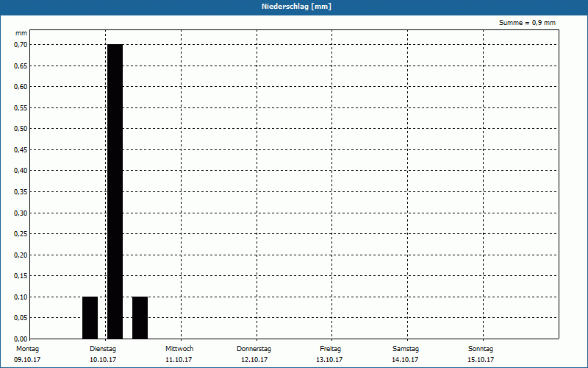588x368 pixels.
Task: Click the date '09.10.17'
Action: click(27, 360)
